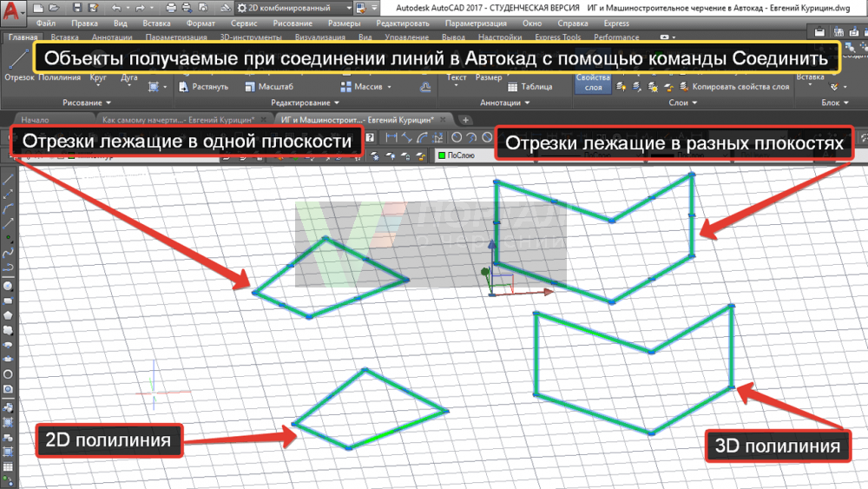Expand the Блок panel

[x=835, y=102]
